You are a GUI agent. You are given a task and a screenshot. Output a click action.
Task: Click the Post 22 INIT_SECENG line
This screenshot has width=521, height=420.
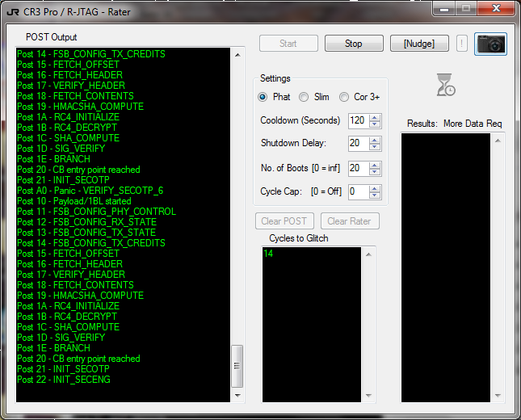click(64, 380)
